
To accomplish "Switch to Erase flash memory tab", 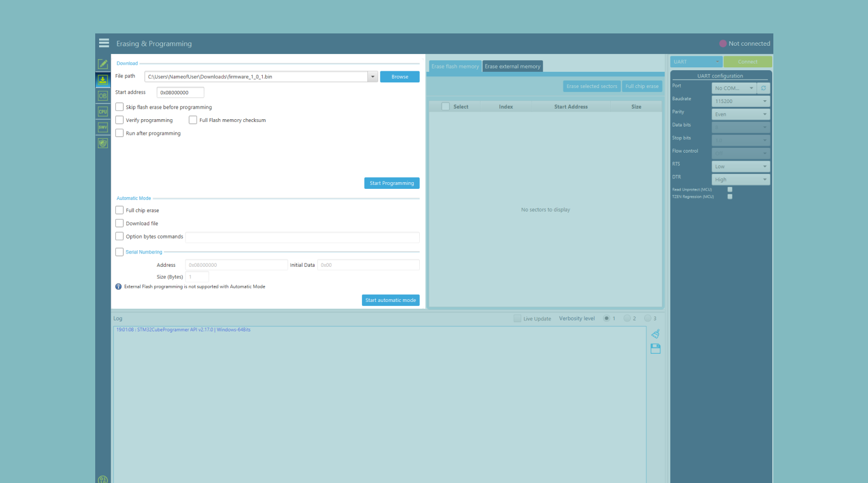I will tap(455, 66).
